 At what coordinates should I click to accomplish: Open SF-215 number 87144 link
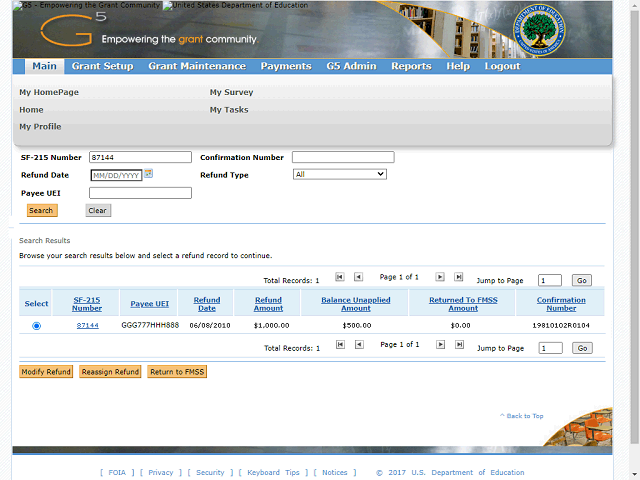pos(88,326)
